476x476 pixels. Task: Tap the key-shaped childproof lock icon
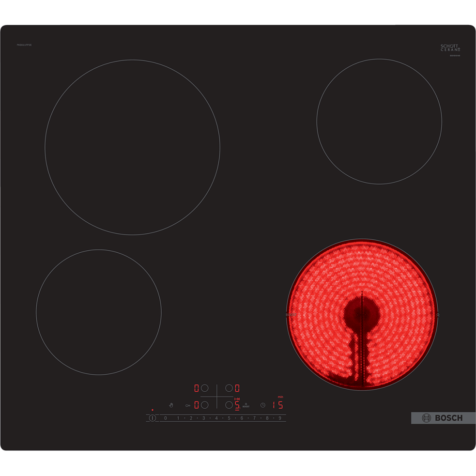tap(188, 405)
